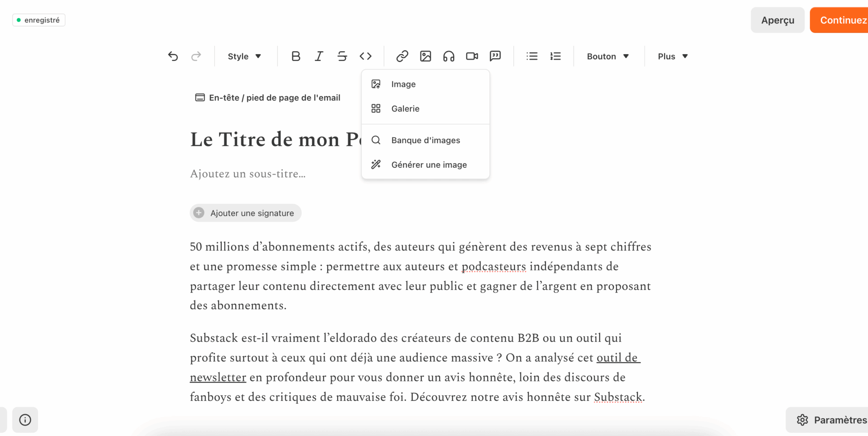This screenshot has height=436, width=868.
Task: Create a numbered list
Action: pyautogui.click(x=555, y=56)
